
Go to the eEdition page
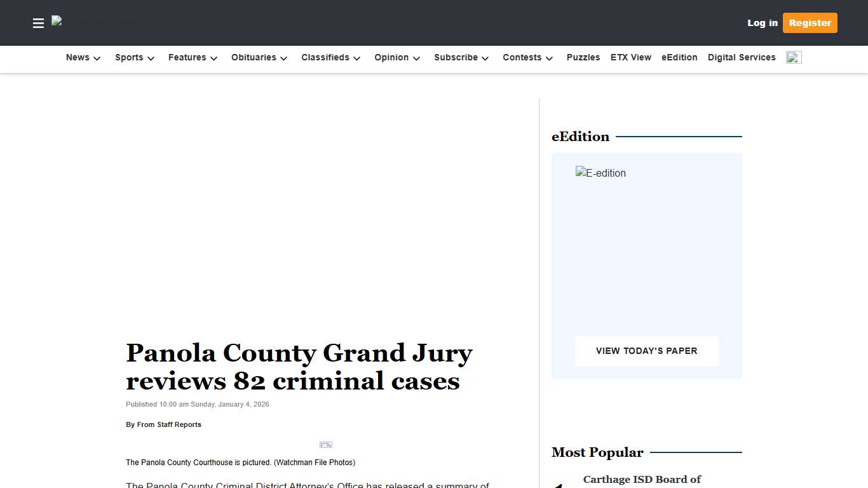(x=679, y=57)
